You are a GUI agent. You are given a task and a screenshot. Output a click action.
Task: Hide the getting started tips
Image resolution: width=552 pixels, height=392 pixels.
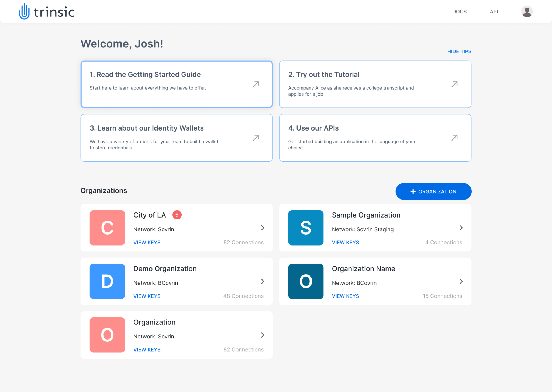459,51
